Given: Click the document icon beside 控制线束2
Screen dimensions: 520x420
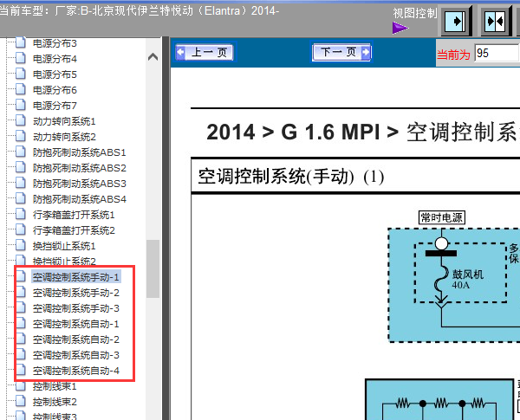Looking at the screenshot, I should coord(21,401).
